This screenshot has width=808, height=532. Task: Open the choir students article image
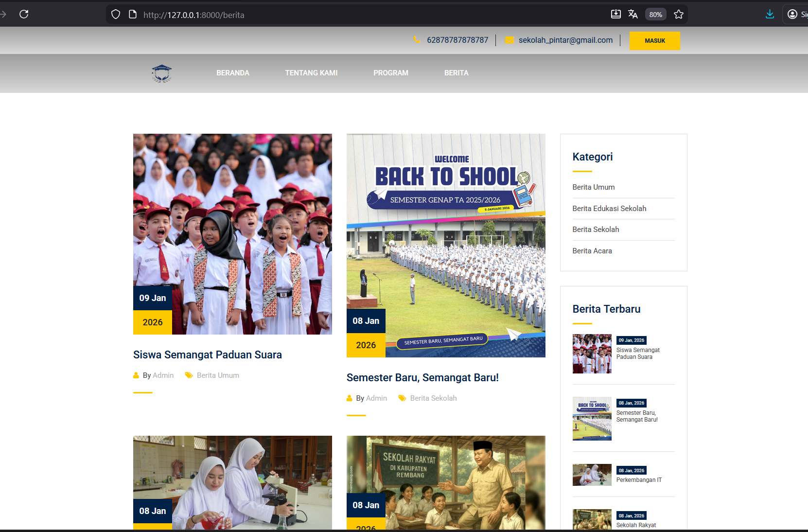(232, 234)
